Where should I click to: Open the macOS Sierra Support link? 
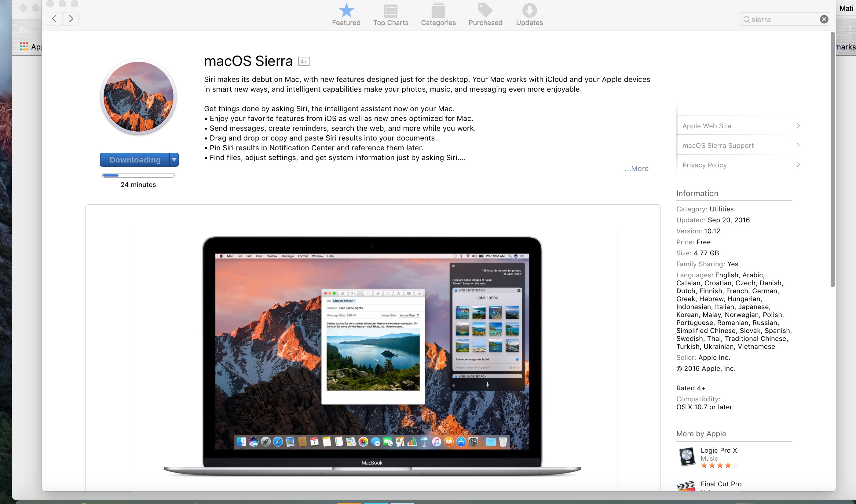[718, 145]
